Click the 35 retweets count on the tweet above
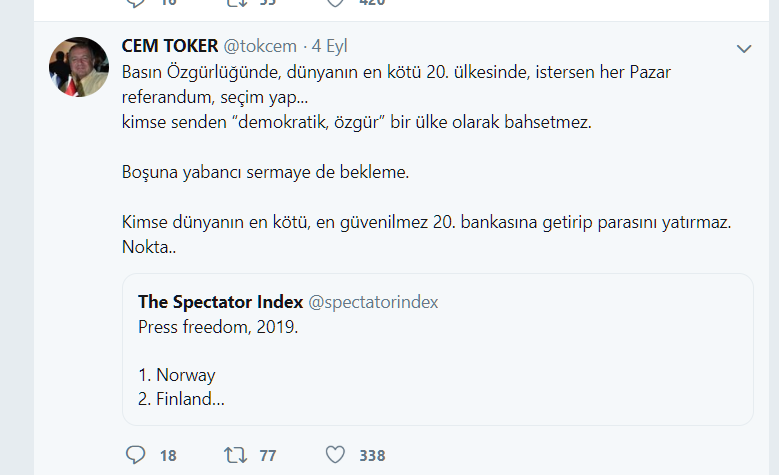This screenshot has height=475, width=779. click(x=268, y=4)
